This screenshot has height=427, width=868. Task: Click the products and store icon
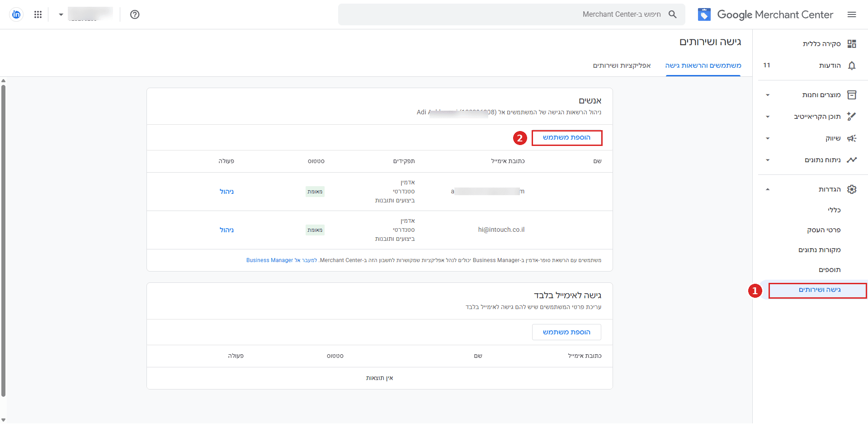click(x=852, y=95)
